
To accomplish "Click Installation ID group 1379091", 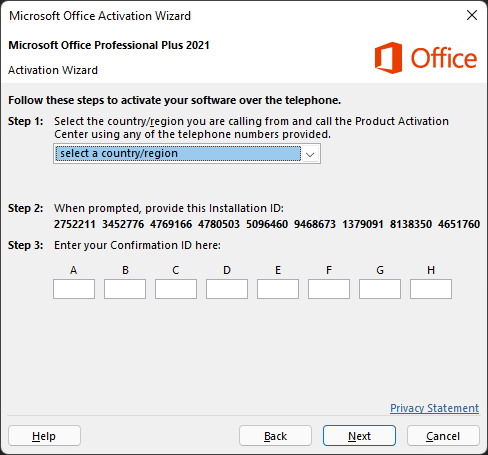I will [x=363, y=224].
